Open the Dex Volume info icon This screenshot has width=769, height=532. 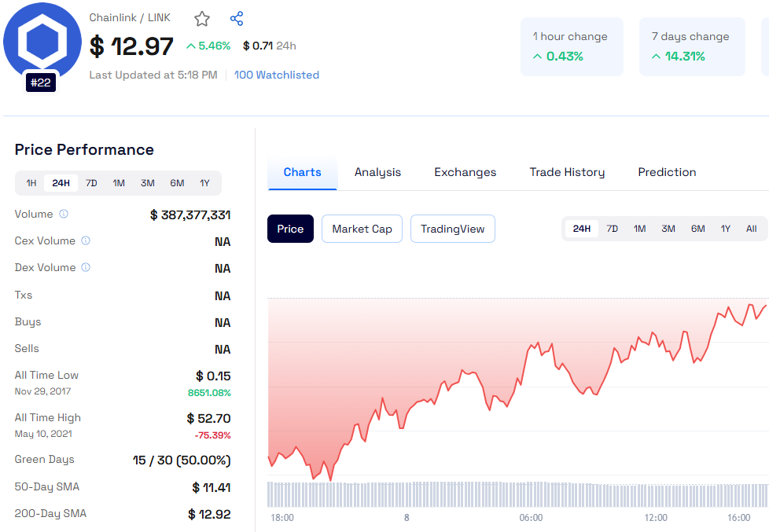(x=86, y=267)
